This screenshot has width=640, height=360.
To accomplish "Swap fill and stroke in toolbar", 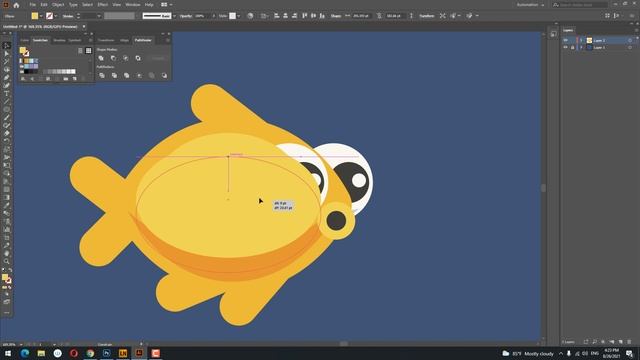I will [x=10, y=271].
